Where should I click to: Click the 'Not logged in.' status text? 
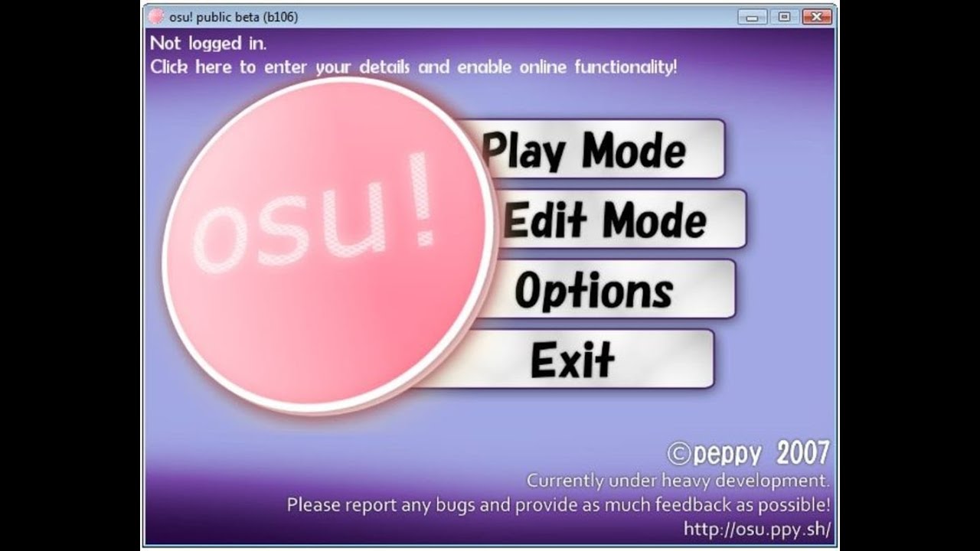(x=208, y=43)
